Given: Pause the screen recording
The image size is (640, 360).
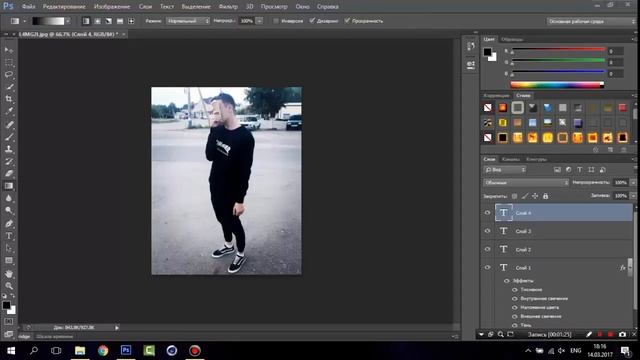Looking at the screenshot, I should point(600,334).
